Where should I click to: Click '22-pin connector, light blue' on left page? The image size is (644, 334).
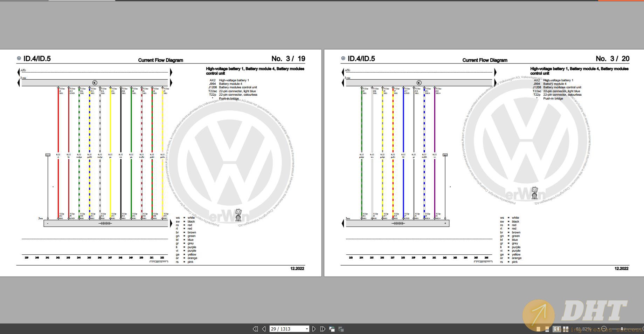point(237,91)
